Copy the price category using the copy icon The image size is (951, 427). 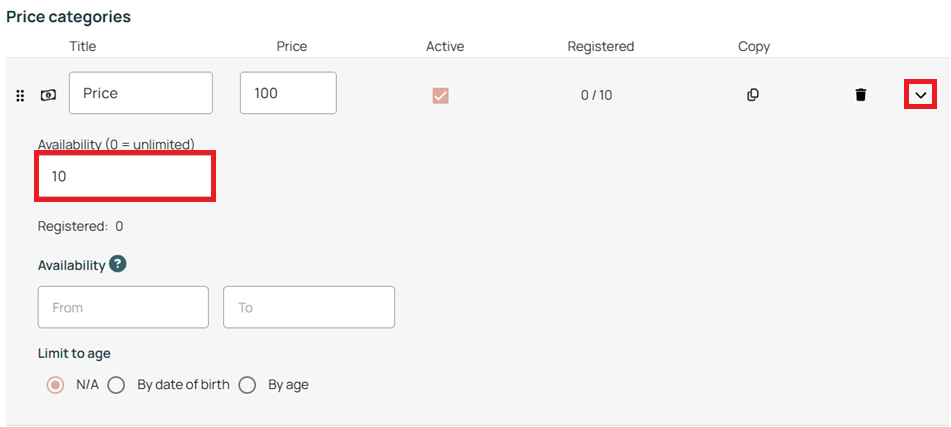click(x=753, y=95)
